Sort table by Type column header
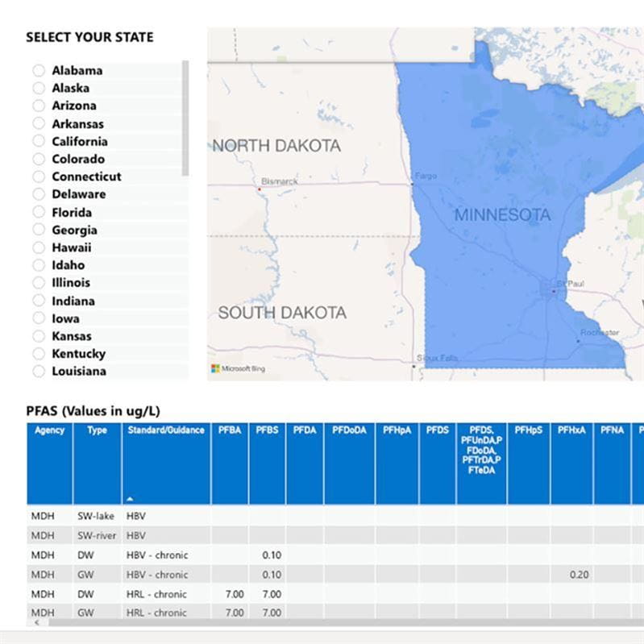The height and width of the screenshot is (644, 644). point(97,430)
